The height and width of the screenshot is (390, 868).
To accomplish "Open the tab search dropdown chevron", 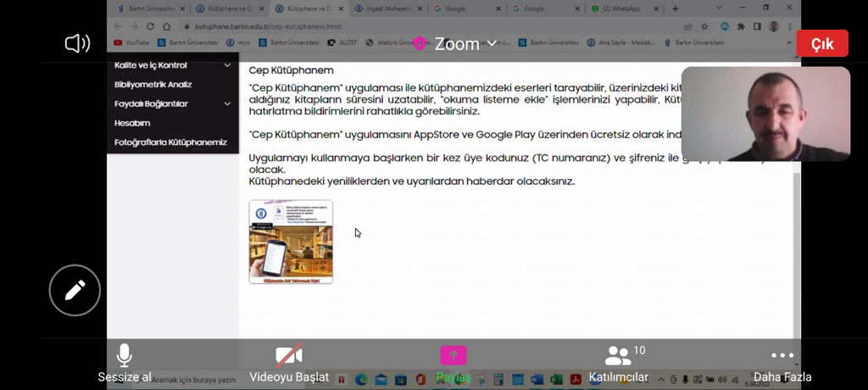I will (x=719, y=8).
